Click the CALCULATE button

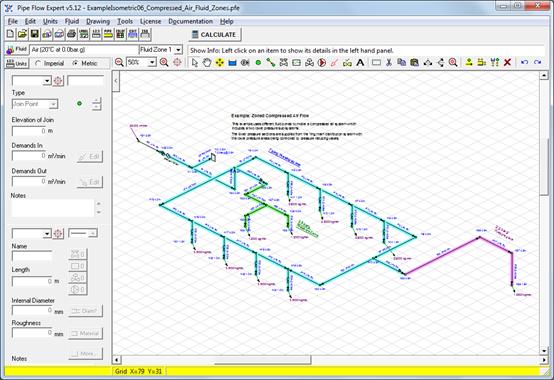tap(214, 35)
